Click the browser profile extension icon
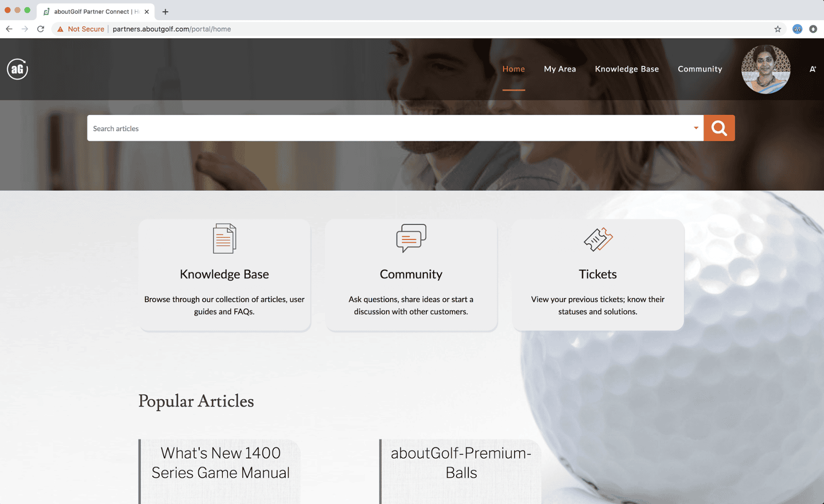Image resolution: width=824 pixels, height=504 pixels. point(797,29)
